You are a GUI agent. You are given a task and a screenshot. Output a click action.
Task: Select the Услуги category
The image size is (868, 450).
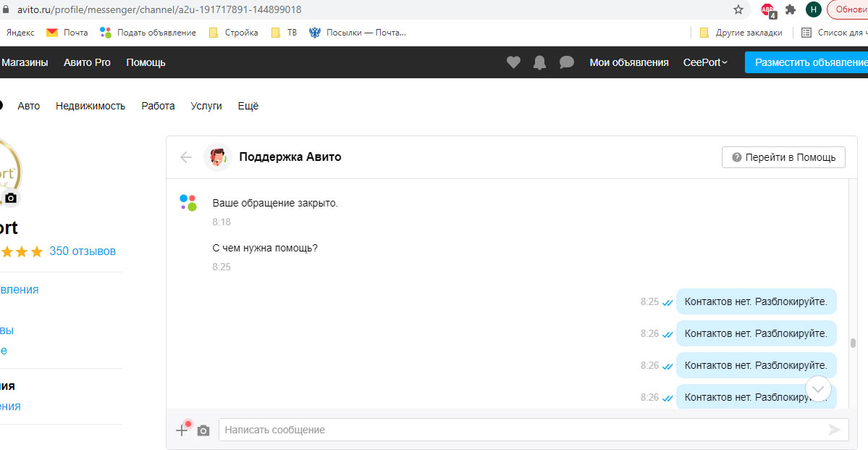(x=206, y=106)
